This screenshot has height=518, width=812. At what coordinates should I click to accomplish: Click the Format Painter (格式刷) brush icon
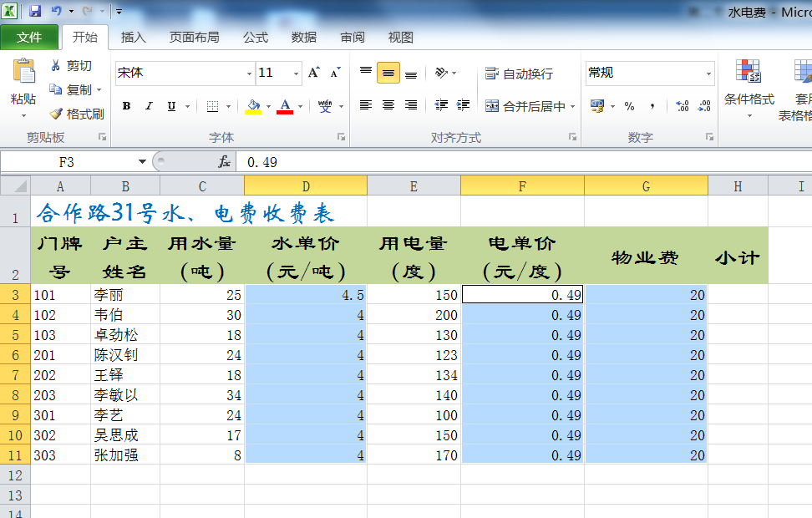click(56, 114)
